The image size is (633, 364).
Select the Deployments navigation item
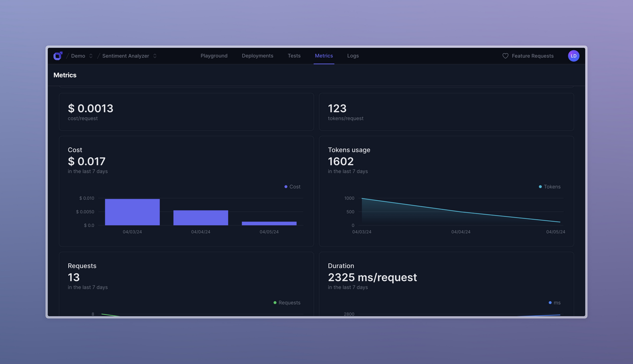pos(257,56)
